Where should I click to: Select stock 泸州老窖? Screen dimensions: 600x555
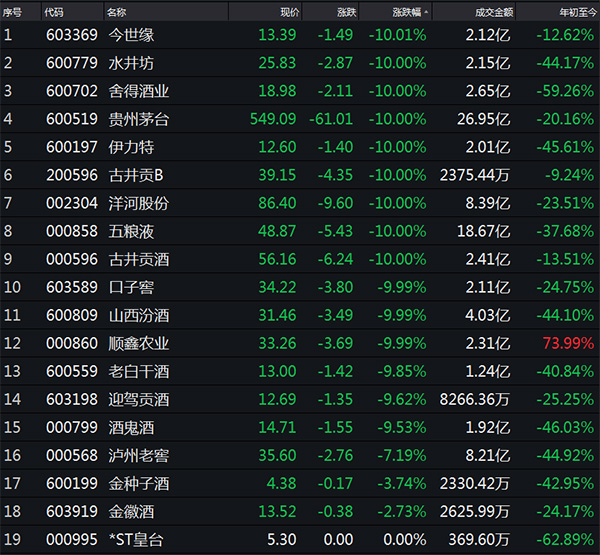coord(139,455)
